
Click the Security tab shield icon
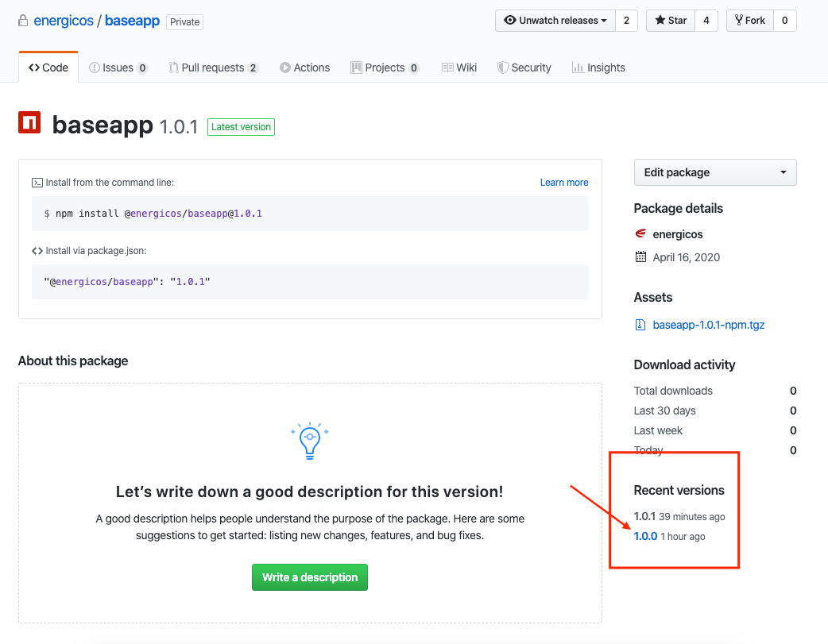pyautogui.click(x=503, y=67)
